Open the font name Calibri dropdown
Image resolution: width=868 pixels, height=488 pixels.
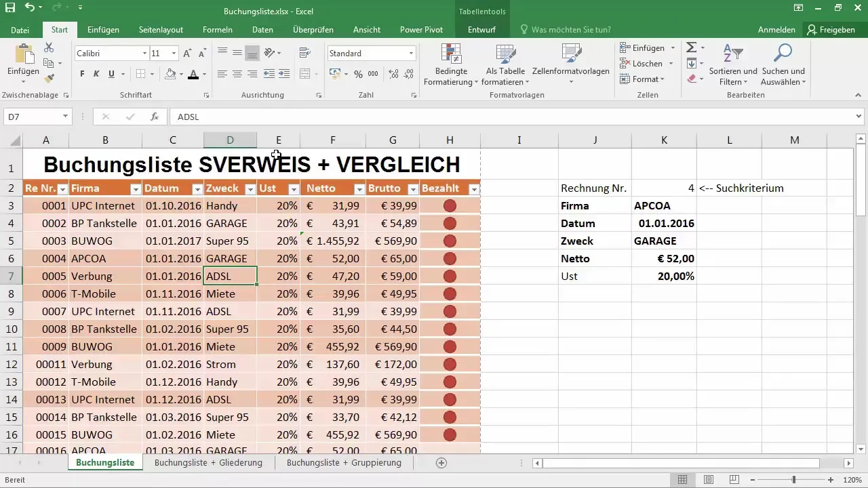(144, 54)
